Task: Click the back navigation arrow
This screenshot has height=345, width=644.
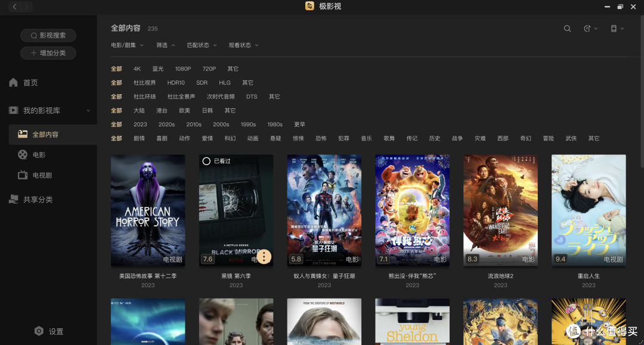Action: click(x=14, y=7)
